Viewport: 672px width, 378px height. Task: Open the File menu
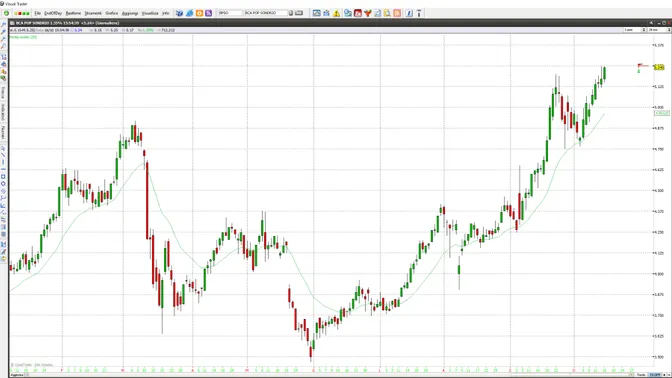[38, 13]
